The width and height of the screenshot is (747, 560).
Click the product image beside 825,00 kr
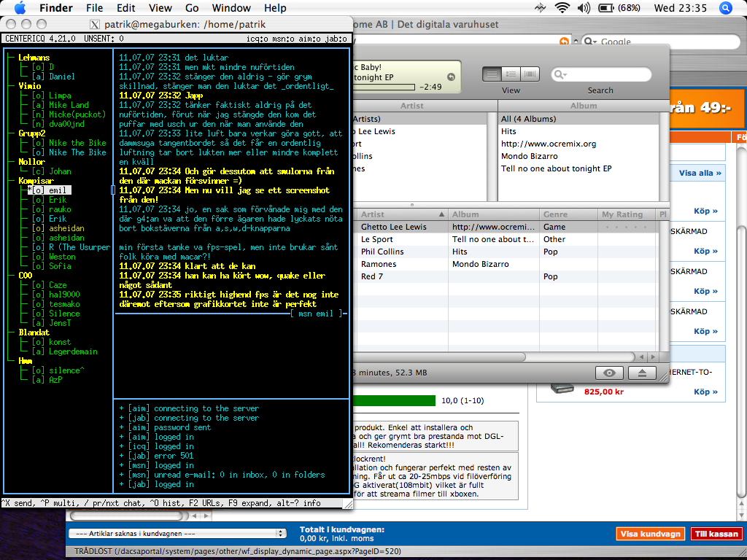pyautogui.click(x=562, y=388)
